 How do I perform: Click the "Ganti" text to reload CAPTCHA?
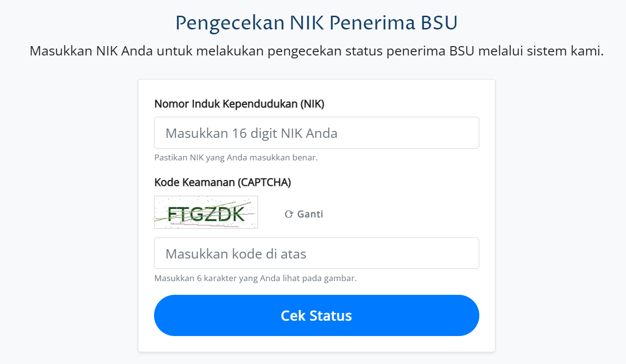(310, 214)
